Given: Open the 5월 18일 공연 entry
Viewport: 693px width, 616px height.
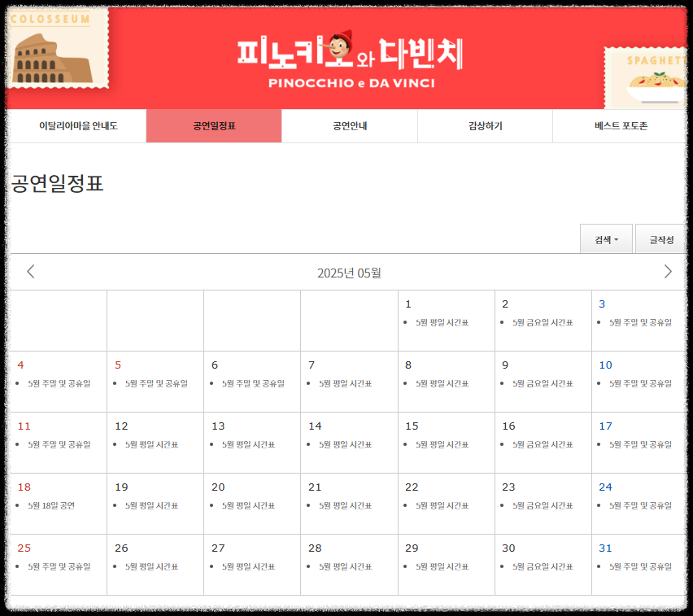Looking at the screenshot, I should coord(51,505).
